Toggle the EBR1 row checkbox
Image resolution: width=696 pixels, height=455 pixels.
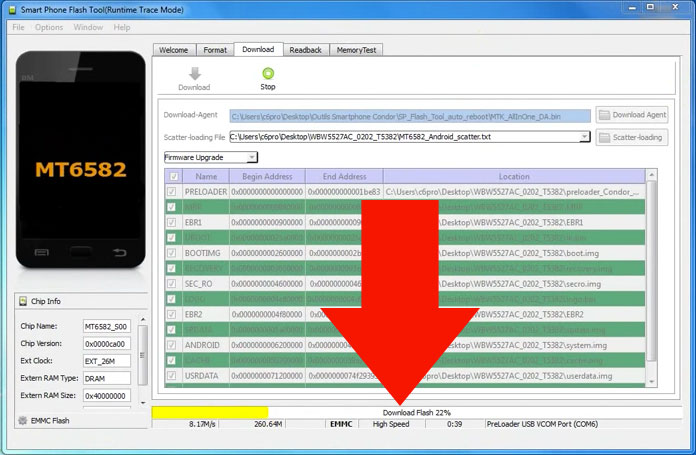click(x=171, y=222)
